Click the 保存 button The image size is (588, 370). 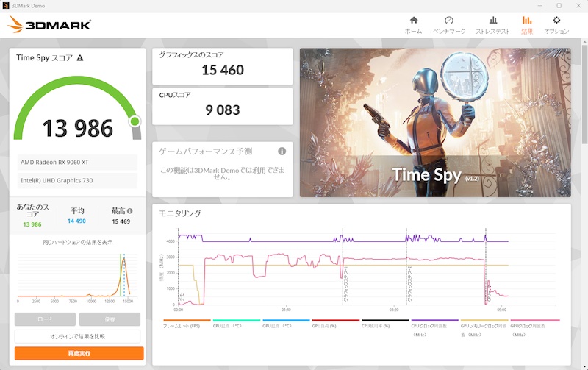[x=110, y=319]
